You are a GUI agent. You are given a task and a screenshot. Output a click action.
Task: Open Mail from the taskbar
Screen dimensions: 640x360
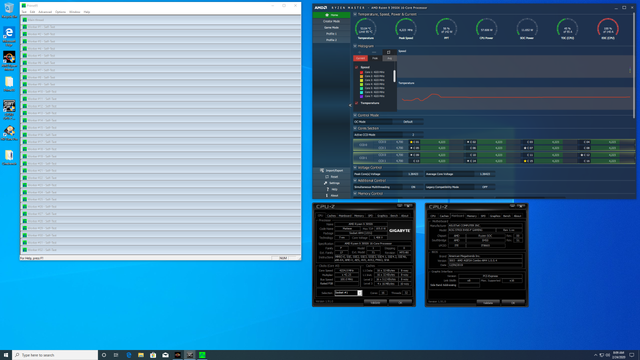(x=165, y=355)
